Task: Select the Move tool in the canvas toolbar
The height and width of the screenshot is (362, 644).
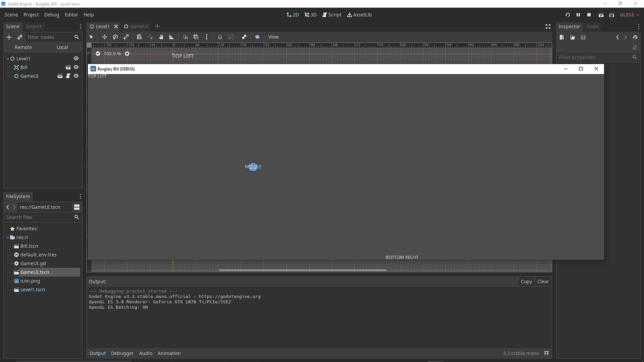Action: click(x=105, y=37)
